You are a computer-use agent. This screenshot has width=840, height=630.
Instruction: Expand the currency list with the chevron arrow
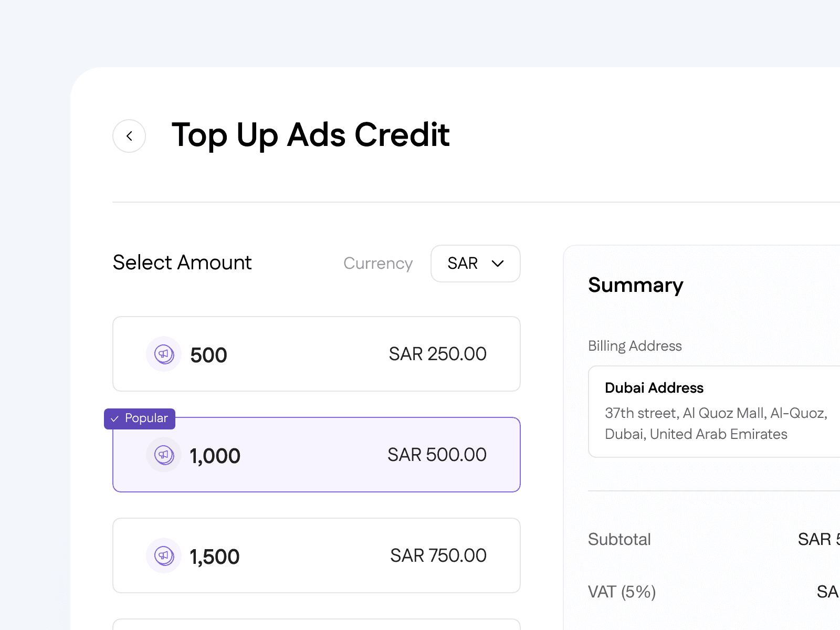tap(498, 264)
